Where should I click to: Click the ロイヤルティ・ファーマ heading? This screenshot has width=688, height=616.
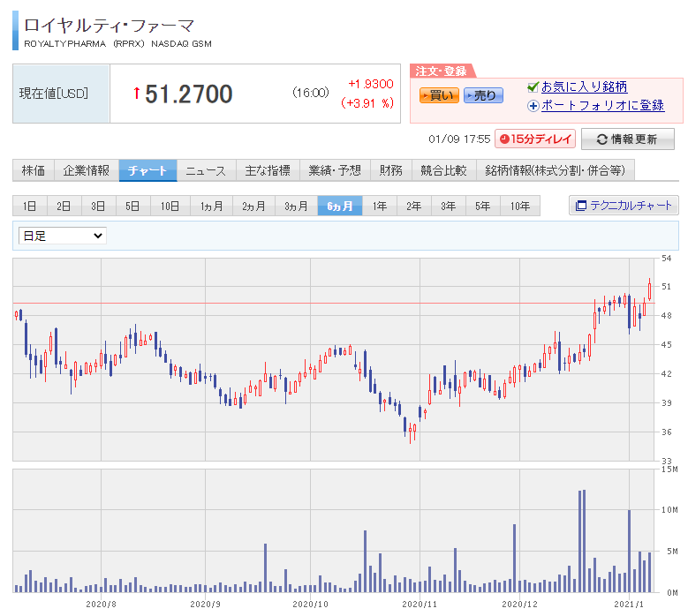[x=109, y=26]
